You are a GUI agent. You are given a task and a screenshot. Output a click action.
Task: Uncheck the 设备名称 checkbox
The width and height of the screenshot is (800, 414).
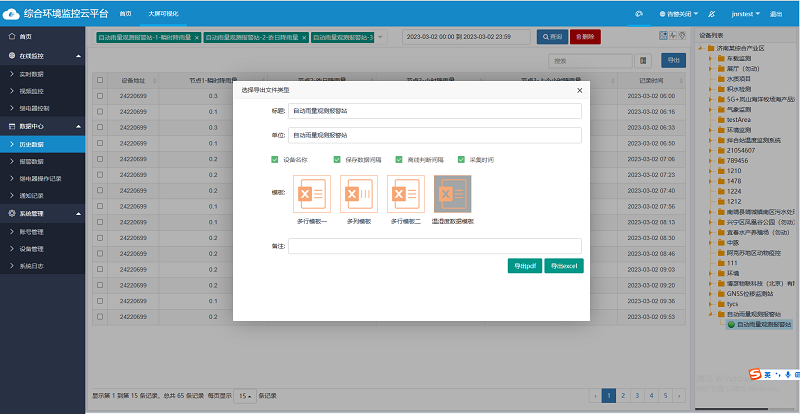[x=275, y=160]
